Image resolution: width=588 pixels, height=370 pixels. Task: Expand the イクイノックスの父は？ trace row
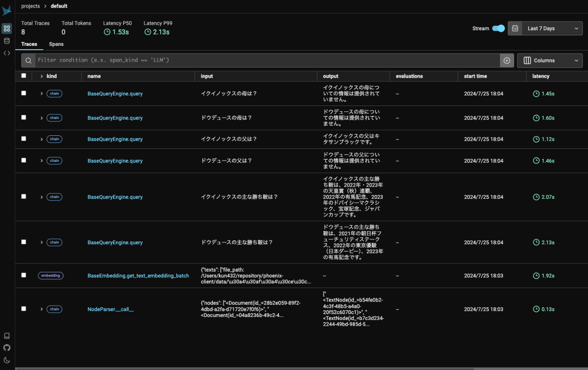pos(42,139)
